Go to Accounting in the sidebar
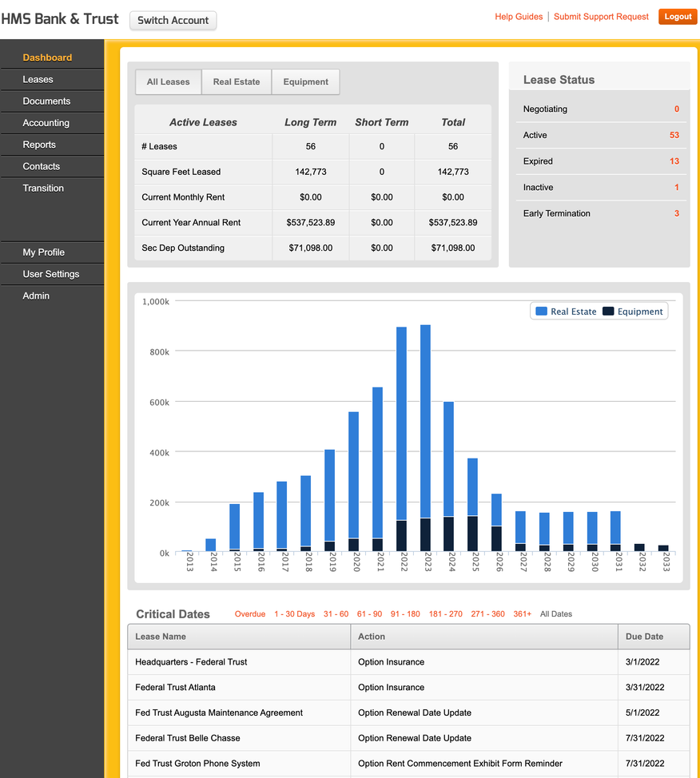This screenshot has height=778, width=700. pyautogui.click(x=46, y=123)
